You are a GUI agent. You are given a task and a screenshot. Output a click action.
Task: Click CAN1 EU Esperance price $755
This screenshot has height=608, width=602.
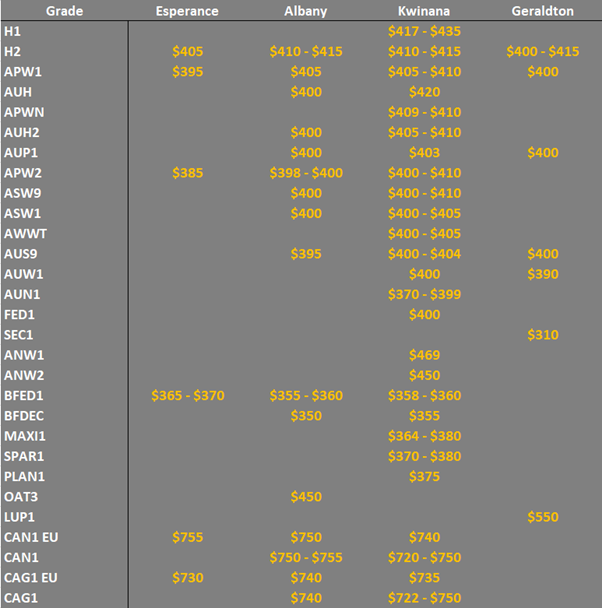click(x=188, y=537)
